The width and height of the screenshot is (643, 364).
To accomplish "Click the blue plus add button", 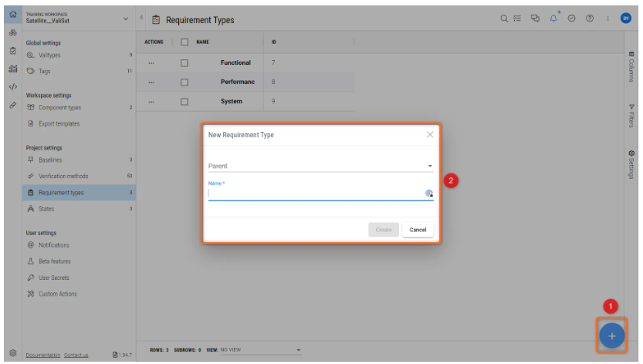I will point(611,336).
